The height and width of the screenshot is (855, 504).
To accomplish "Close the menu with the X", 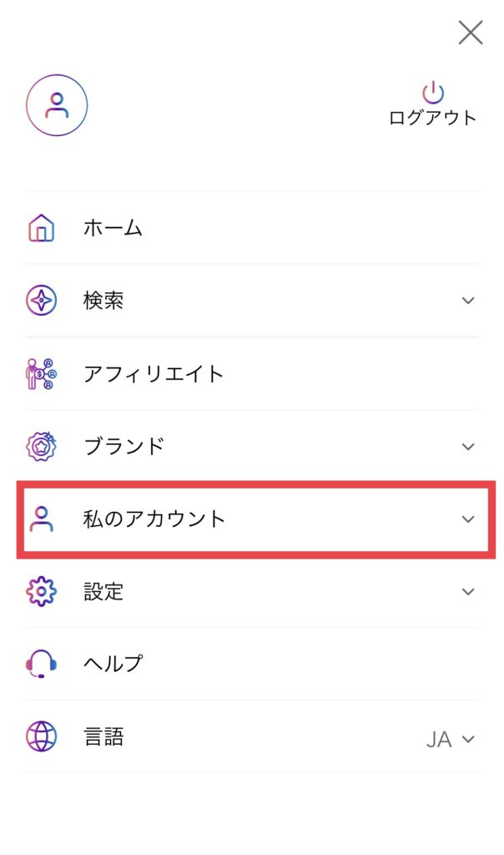I will tap(470, 33).
